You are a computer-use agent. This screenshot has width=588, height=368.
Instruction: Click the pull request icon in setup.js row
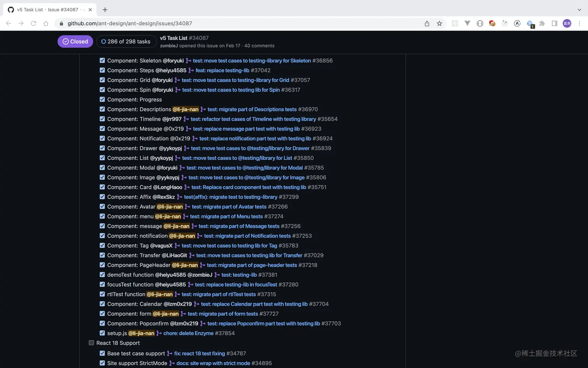[x=159, y=333]
